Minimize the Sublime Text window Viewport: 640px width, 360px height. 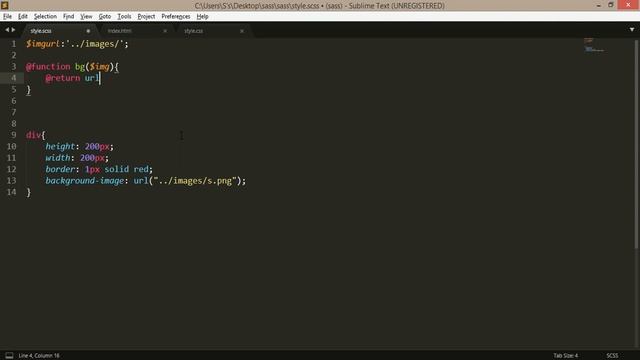click(599, 5)
